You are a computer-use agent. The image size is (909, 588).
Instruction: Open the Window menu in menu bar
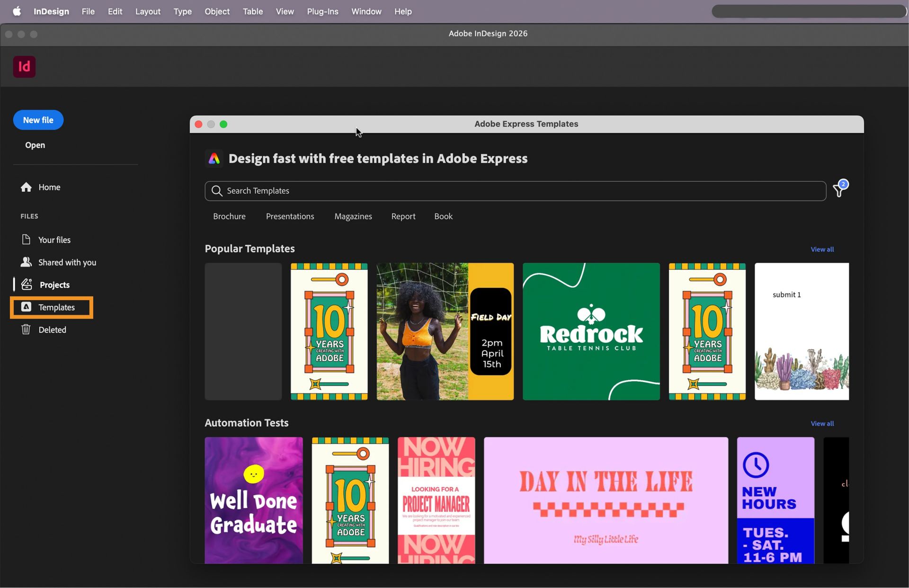pos(366,11)
